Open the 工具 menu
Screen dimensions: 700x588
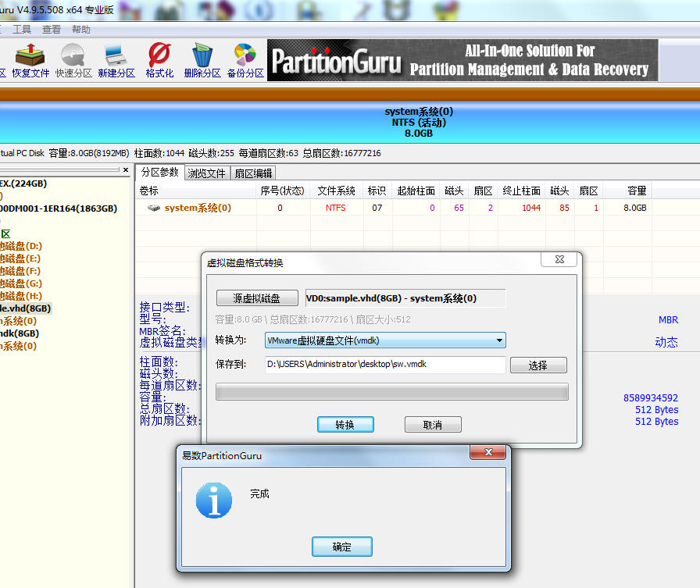tap(21, 30)
